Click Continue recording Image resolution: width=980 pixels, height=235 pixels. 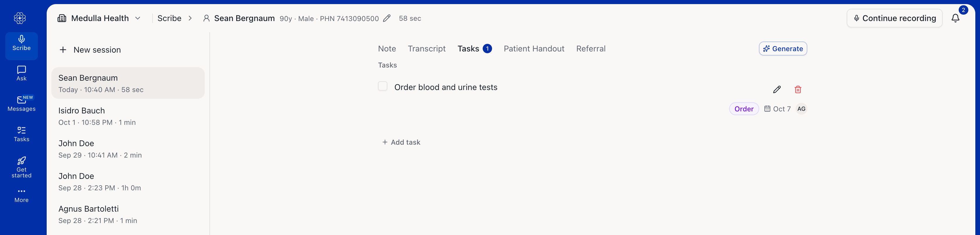[894, 18]
